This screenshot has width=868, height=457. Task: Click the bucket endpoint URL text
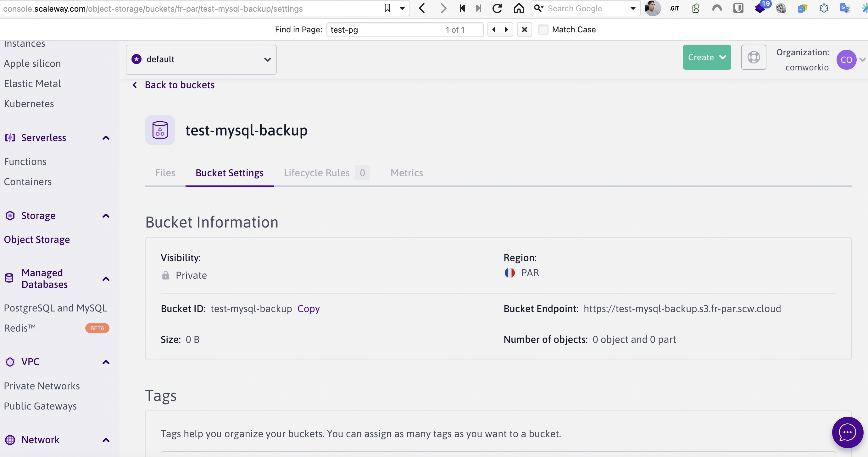[682, 308]
